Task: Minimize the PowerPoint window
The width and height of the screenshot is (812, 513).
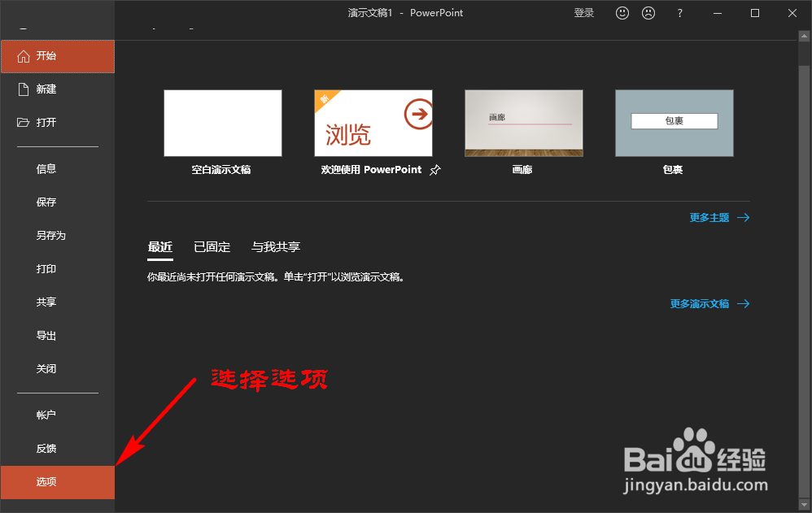Action: [718, 14]
